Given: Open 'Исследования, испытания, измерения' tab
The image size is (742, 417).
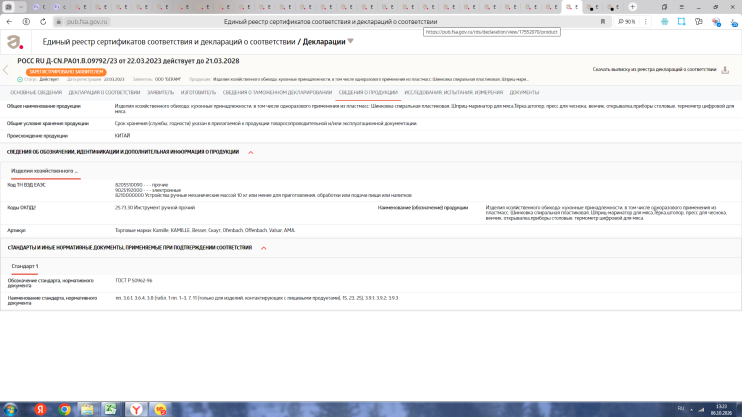Looking at the screenshot, I should tap(453, 93).
